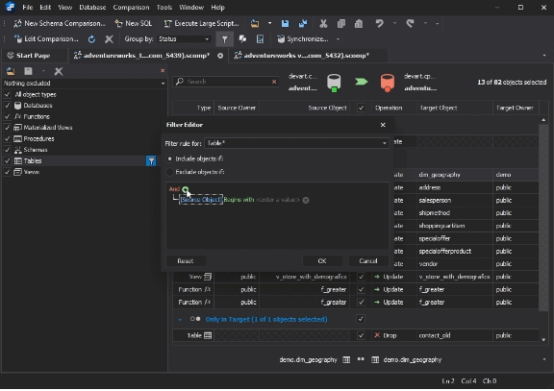Toggle the contact_old Drop row checkbox
Screen dimensions: 554x391
click(361, 335)
